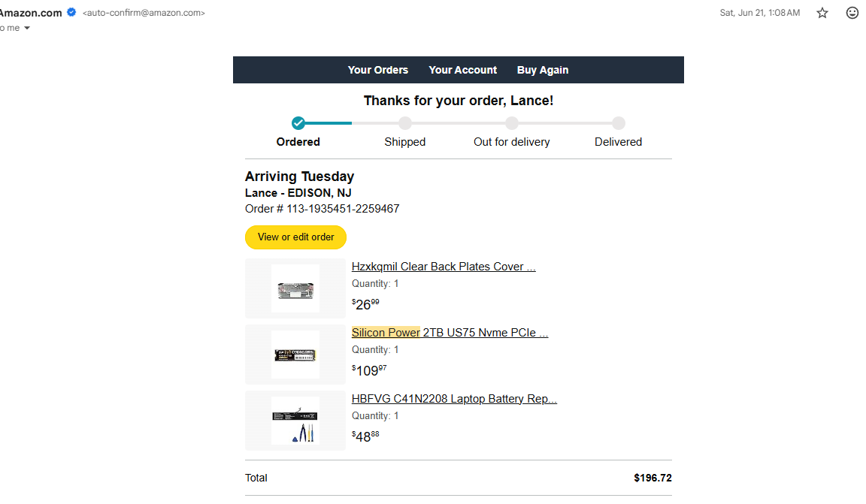This screenshot has width=866, height=504.
Task: Click the order number 113-1935451-2259467
Action: (x=343, y=209)
